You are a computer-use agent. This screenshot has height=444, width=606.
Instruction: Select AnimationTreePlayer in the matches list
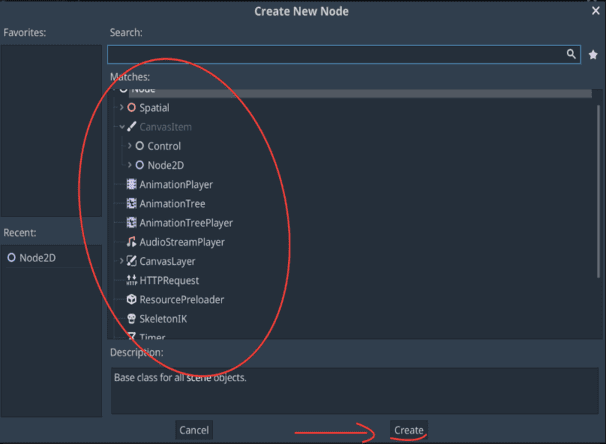pos(185,223)
